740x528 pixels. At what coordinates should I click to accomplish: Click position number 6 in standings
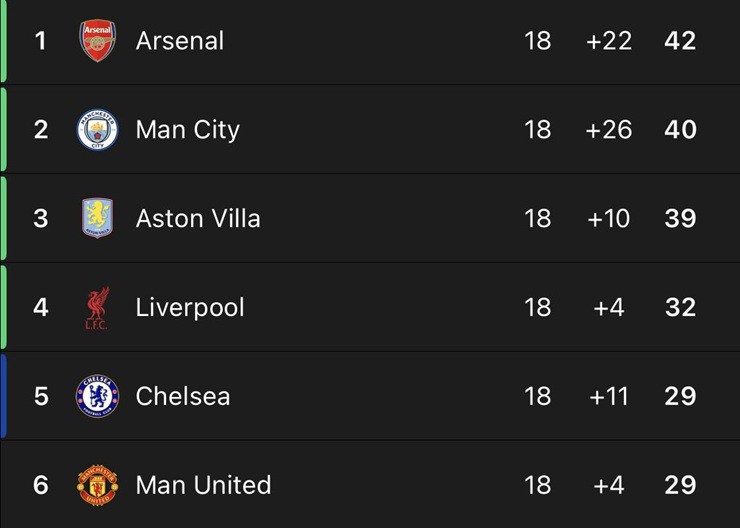click(41, 485)
